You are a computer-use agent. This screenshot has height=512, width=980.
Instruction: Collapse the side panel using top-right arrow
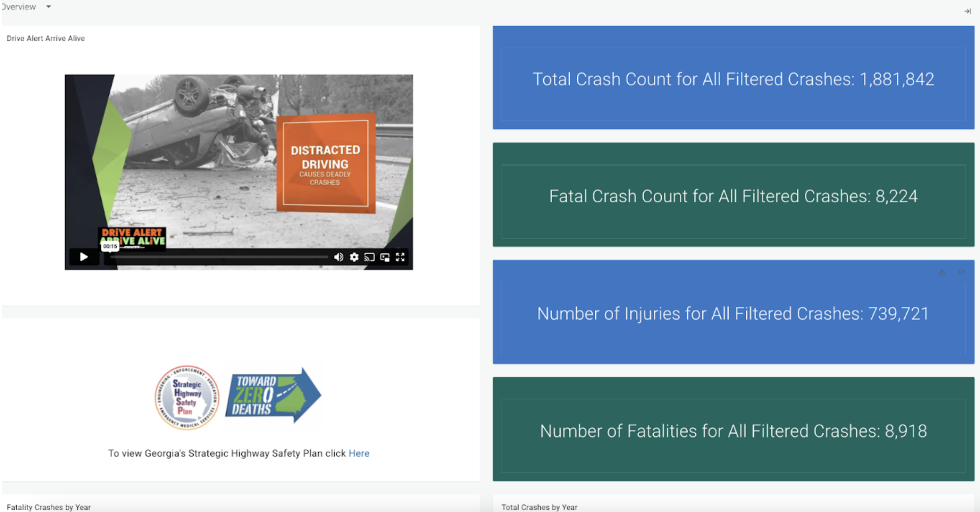[968, 11]
